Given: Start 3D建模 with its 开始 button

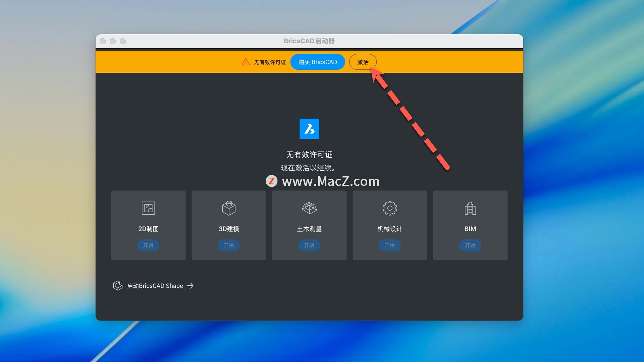Looking at the screenshot, I should coord(229,245).
